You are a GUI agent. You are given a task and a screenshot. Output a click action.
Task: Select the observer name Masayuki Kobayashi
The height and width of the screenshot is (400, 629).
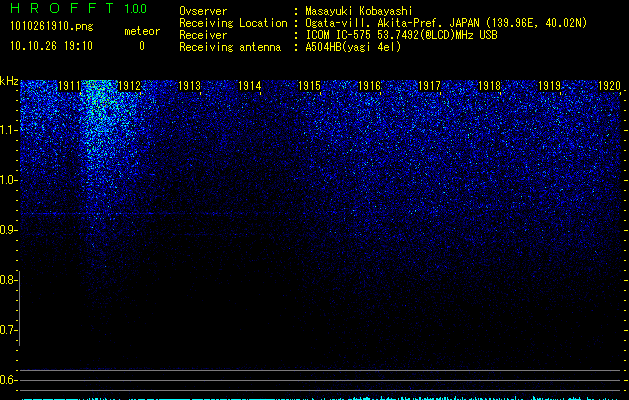(359, 11)
